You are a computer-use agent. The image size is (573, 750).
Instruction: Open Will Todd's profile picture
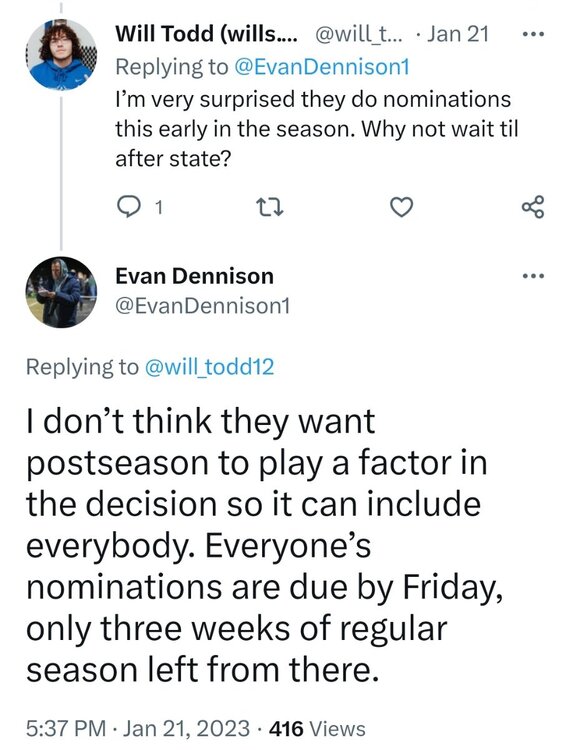point(61,55)
